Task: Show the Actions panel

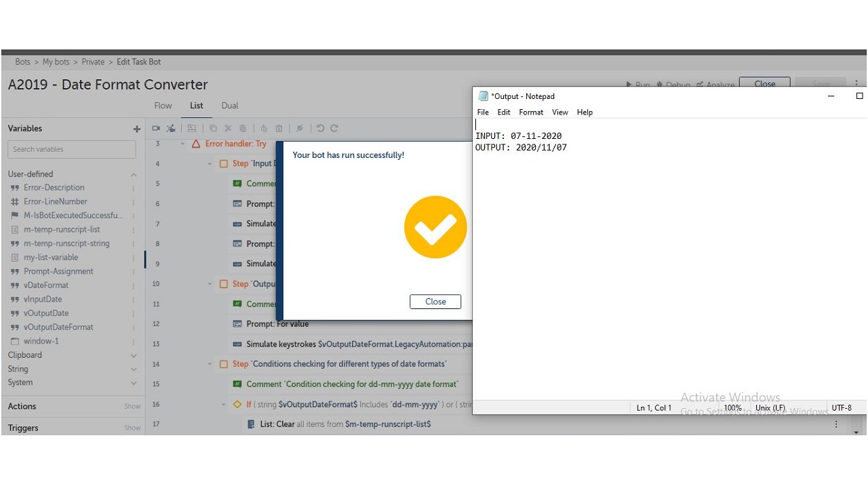Action: [132, 407]
